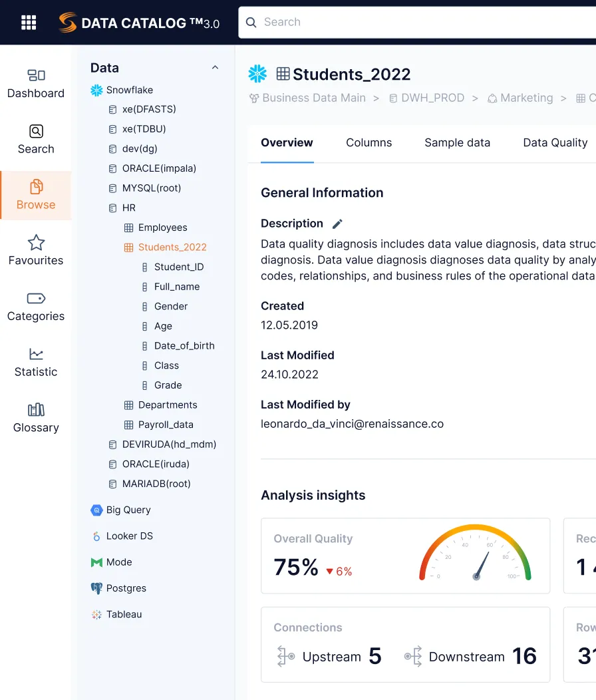Viewport: 596px width, 700px height.
Task: Click the Overall Quality gauge
Action: [x=476, y=553]
